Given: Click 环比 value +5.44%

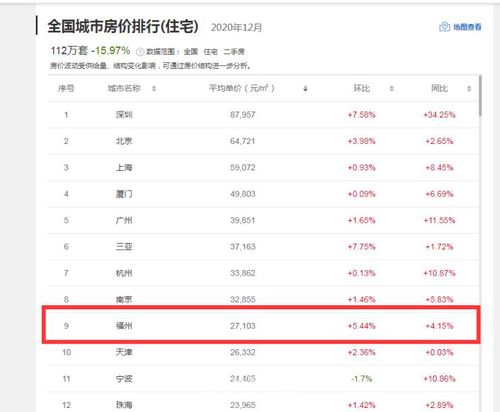Looking at the screenshot, I should click(362, 326).
